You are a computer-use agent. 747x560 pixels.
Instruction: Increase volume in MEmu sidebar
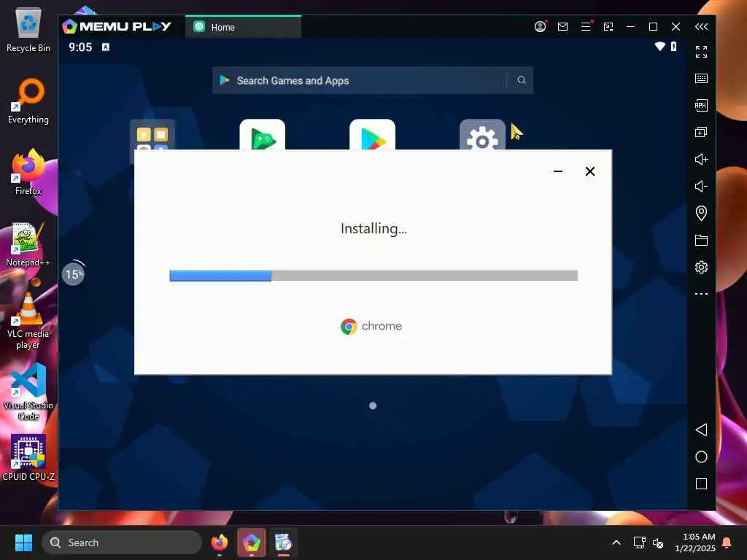(701, 159)
